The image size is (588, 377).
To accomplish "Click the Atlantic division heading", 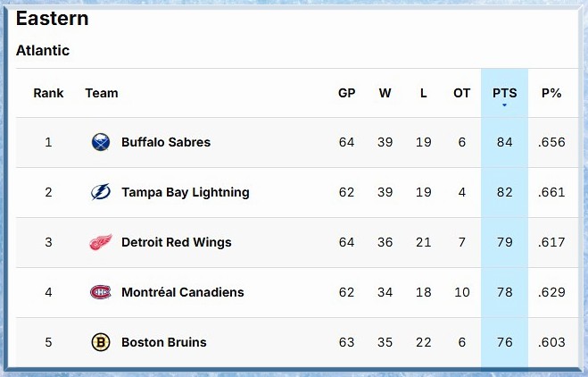I will [43, 51].
